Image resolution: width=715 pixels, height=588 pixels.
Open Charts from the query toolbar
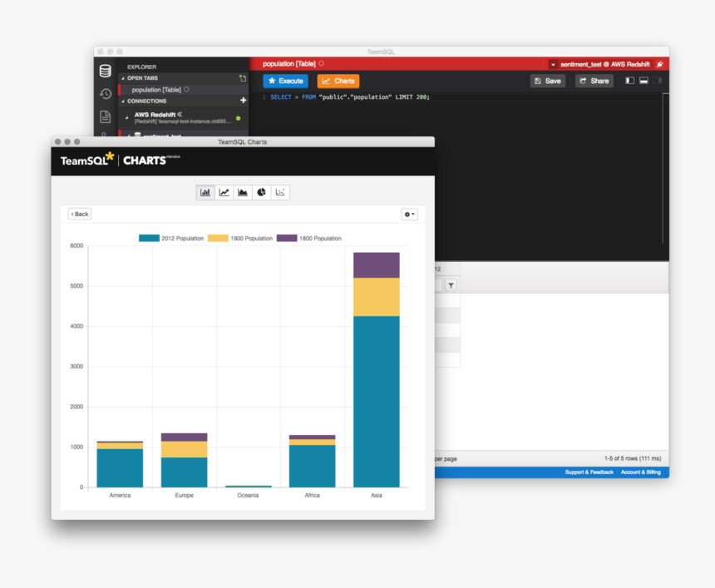338,81
